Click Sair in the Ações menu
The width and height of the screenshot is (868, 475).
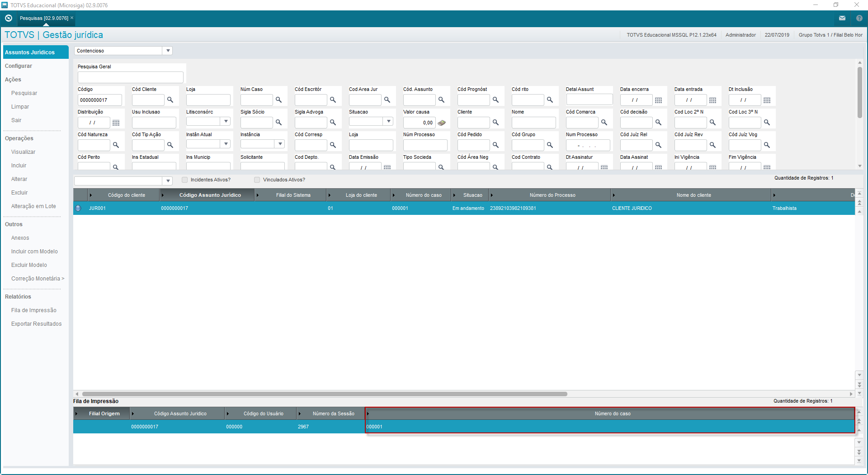[16, 120]
